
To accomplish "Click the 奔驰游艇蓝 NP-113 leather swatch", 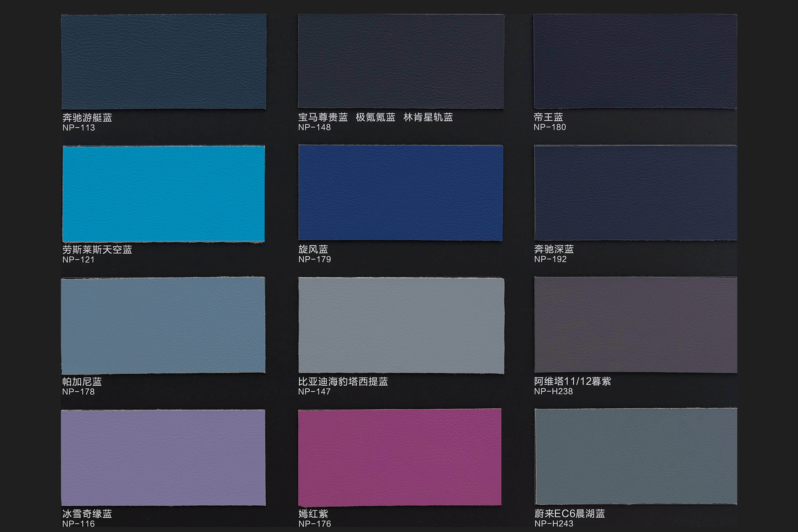I will [164, 61].
